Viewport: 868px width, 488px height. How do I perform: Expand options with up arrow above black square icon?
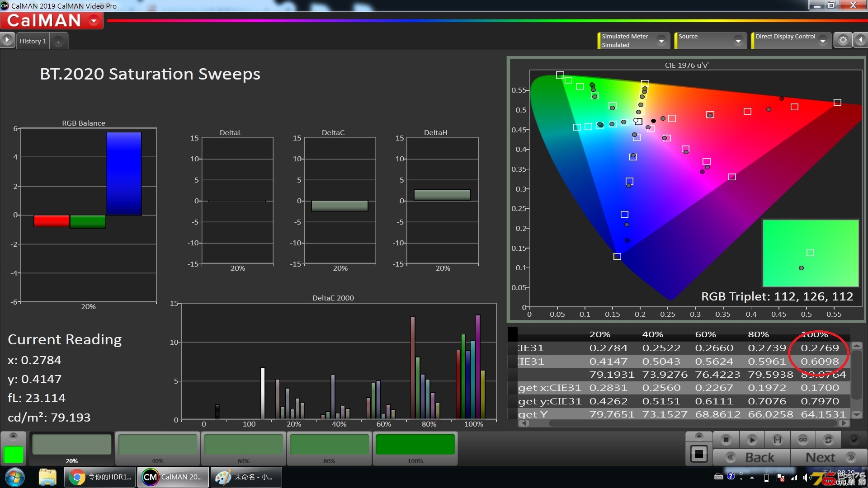[699, 436]
